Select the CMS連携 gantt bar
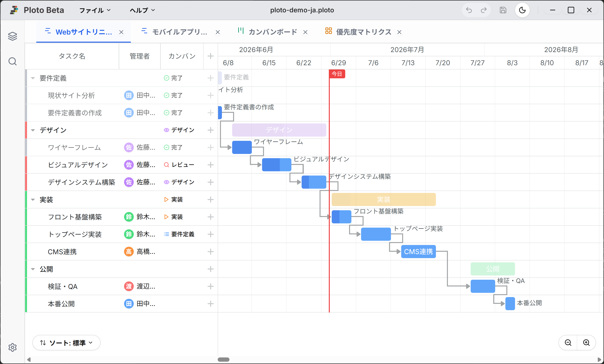This screenshot has width=604, height=364. point(418,252)
